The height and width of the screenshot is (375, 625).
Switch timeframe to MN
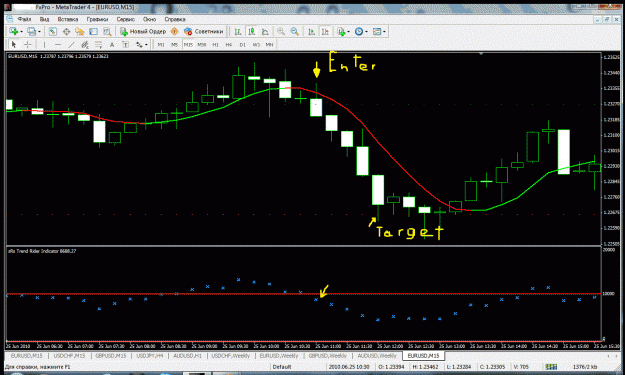pyautogui.click(x=269, y=45)
